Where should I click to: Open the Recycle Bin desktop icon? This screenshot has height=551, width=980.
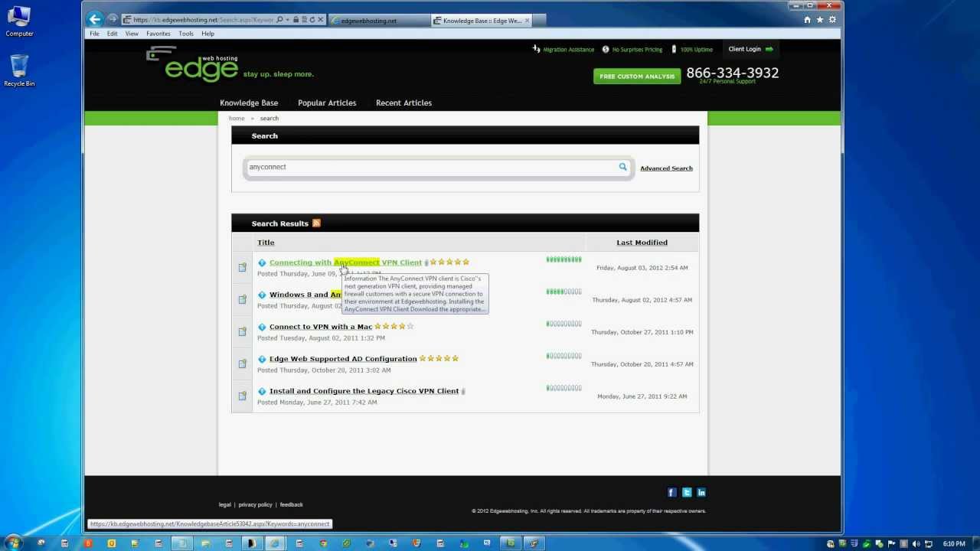(x=19, y=70)
